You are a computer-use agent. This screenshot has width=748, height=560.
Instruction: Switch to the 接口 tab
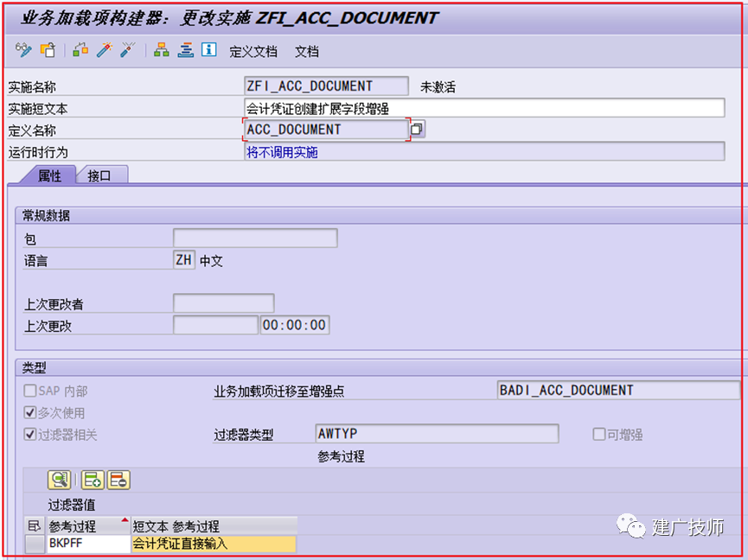click(x=99, y=175)
